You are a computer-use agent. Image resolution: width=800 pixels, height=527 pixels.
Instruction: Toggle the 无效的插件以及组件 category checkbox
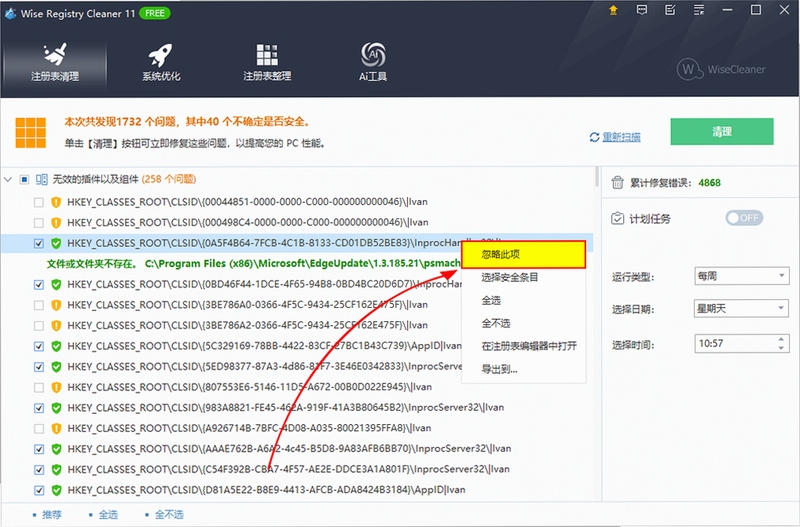(x=24, y=179)
